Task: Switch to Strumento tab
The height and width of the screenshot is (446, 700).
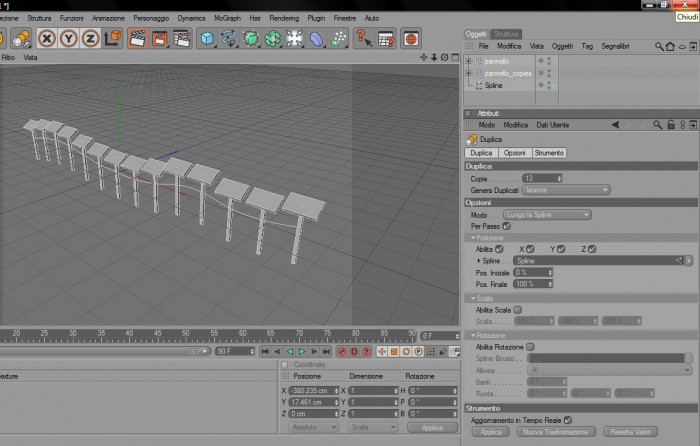Action: [549, 153]
